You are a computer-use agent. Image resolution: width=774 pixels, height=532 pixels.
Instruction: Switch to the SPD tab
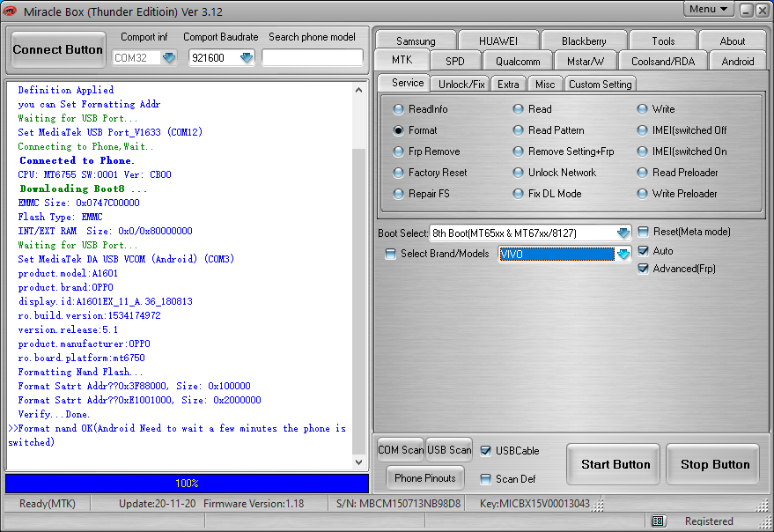point(455,61)
